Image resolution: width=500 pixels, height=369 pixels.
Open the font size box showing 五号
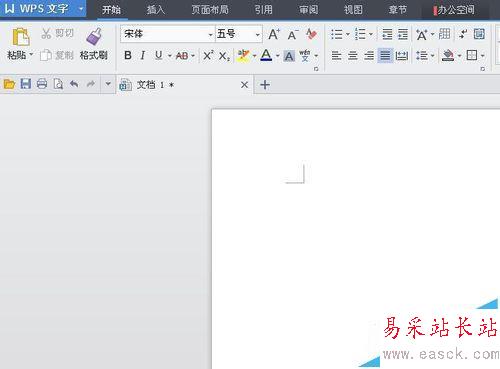pos(239,34)
